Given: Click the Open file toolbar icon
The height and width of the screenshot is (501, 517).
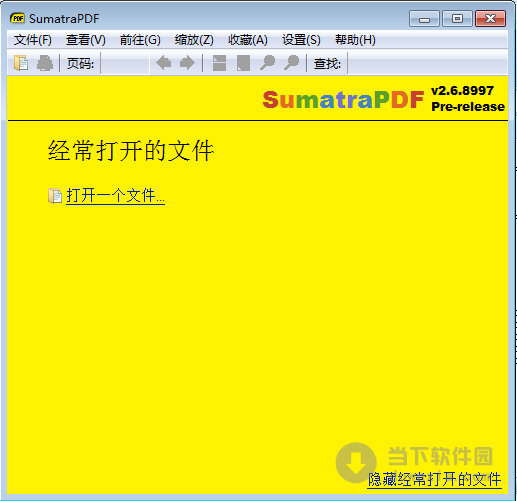Looking at the screenshot, I should pos(21,63).
